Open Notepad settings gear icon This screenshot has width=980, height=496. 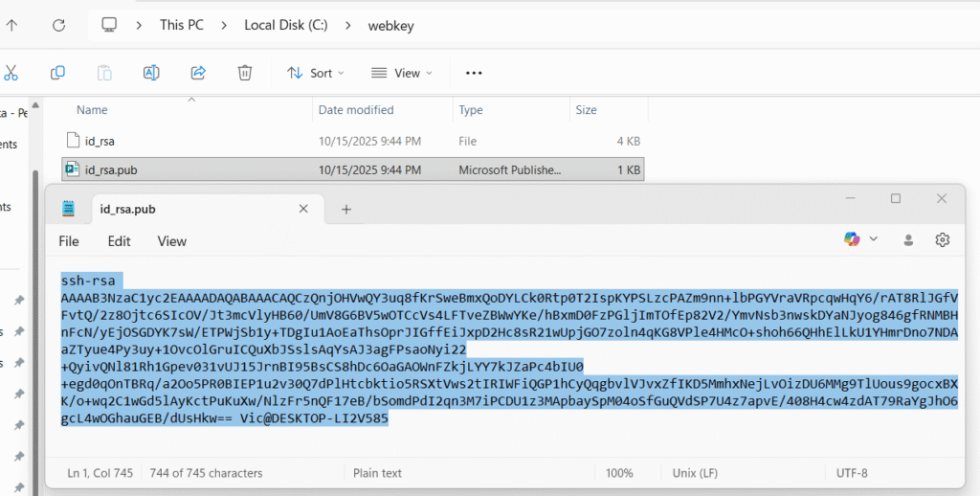click(942, 238)
